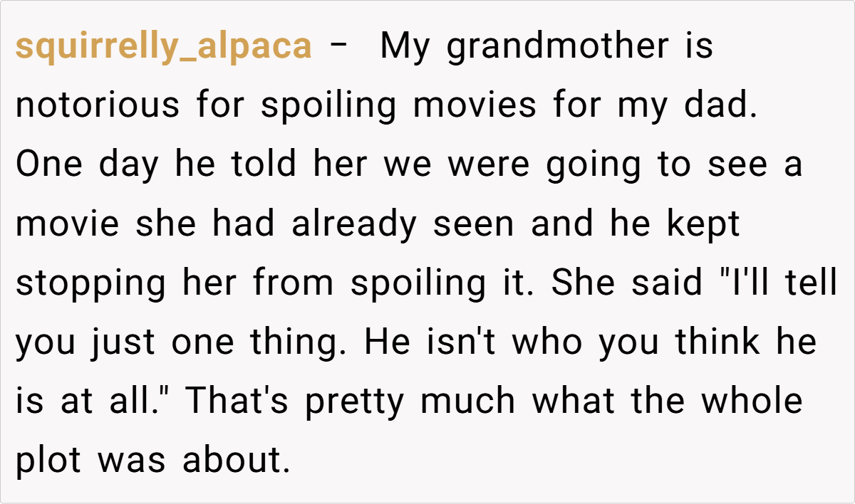Screen dimensions: 855x504
Task: Open the squirrelly_alpaca user profile link
Action: click(x=163, y=47)
